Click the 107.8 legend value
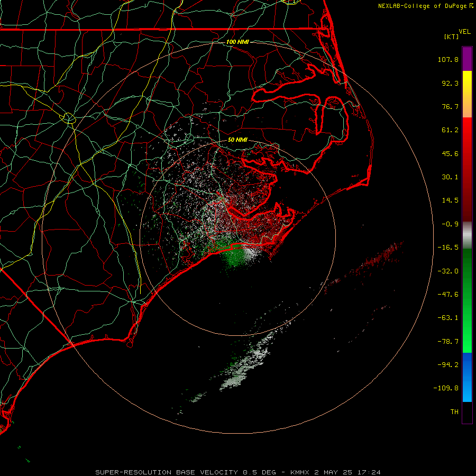This screenshot has width=476, height=476. coord(448,59)
